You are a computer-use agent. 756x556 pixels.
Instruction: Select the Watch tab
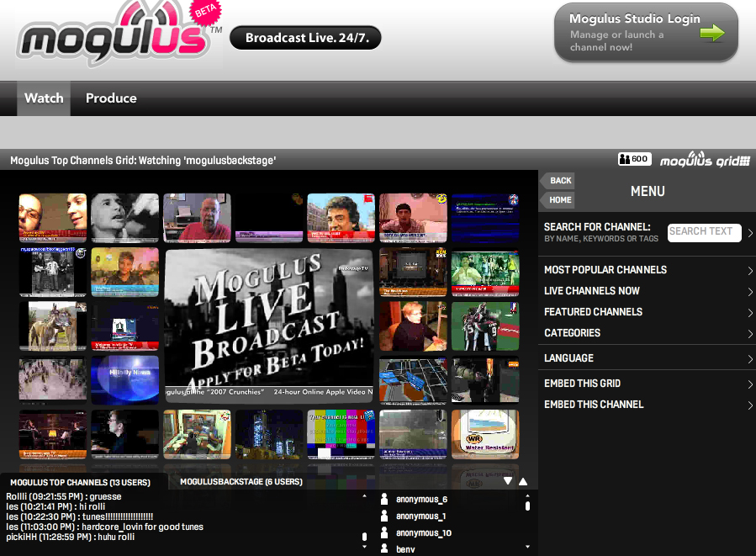[x=44, y=98]
